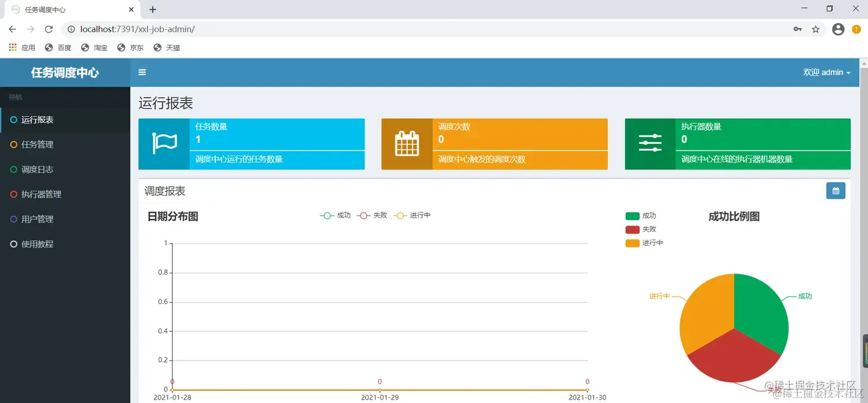The height and width of the screenshot is (403, 868).
Task: Click the flag icon on 任务数量 card
Action: click(x=164, y=144)
